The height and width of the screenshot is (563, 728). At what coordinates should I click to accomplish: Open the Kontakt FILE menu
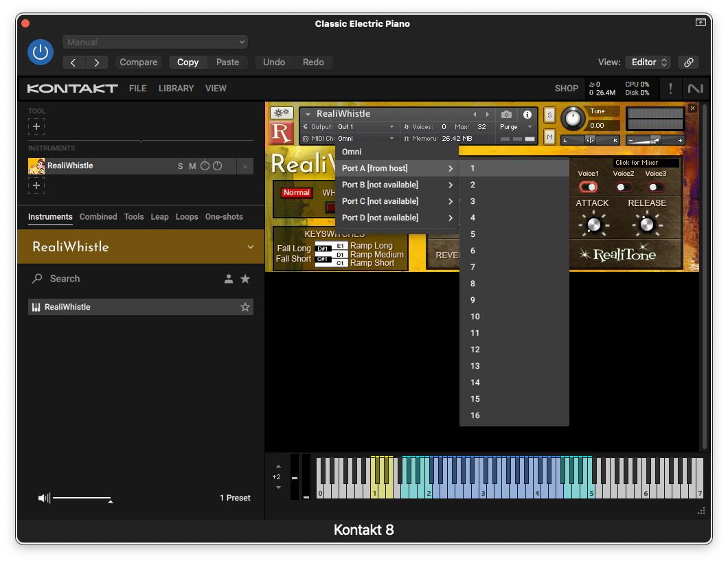pos(137,88)
